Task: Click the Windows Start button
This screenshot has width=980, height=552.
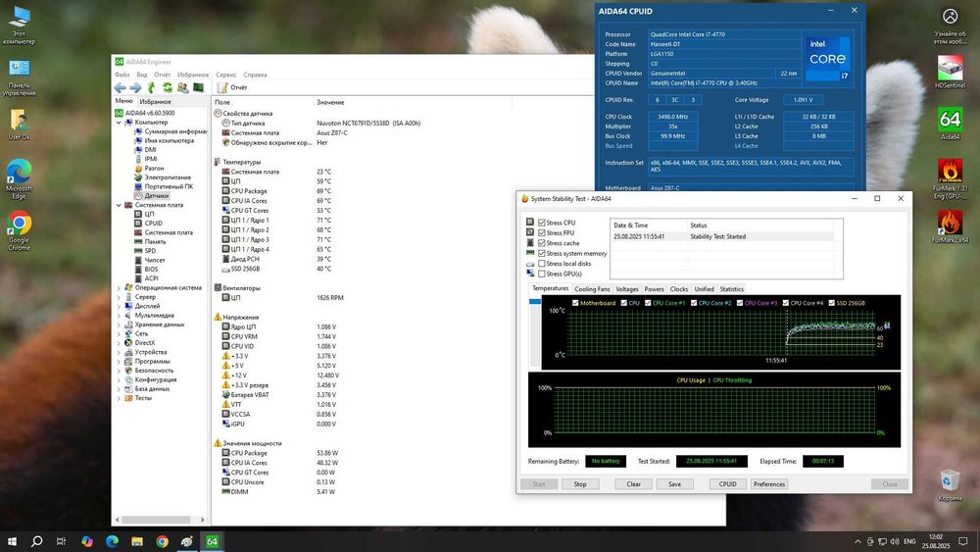Action: tap(11, 541)
